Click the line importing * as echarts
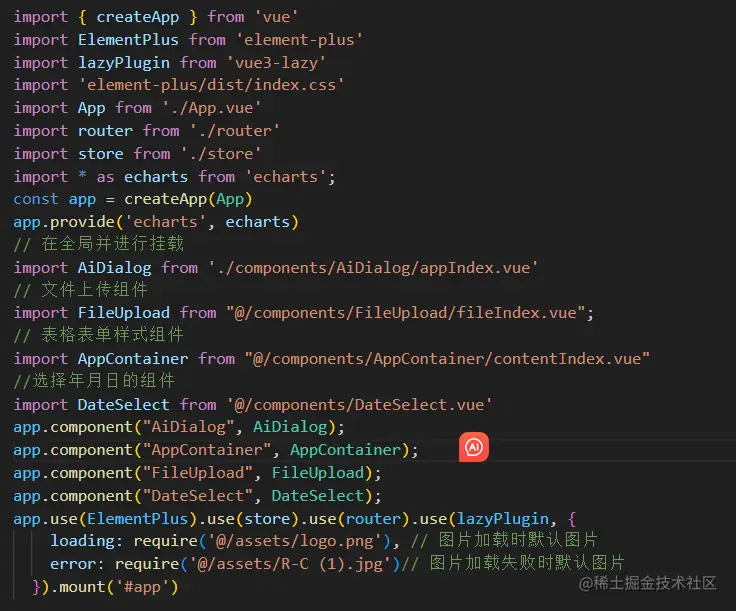 (x=175, y=177)
